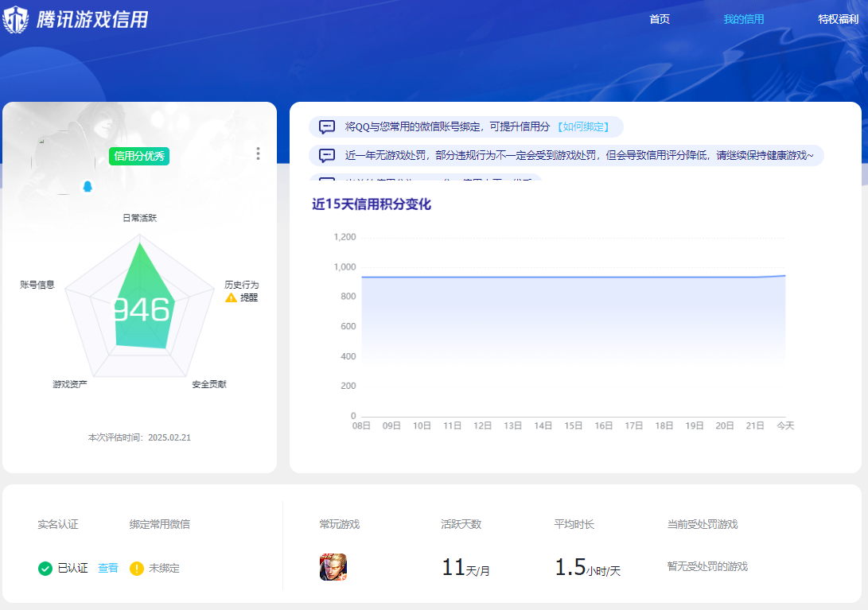868x610 pixels.
Task: Click the 今天 label on the chart axis
Action: tap(785, 425)
